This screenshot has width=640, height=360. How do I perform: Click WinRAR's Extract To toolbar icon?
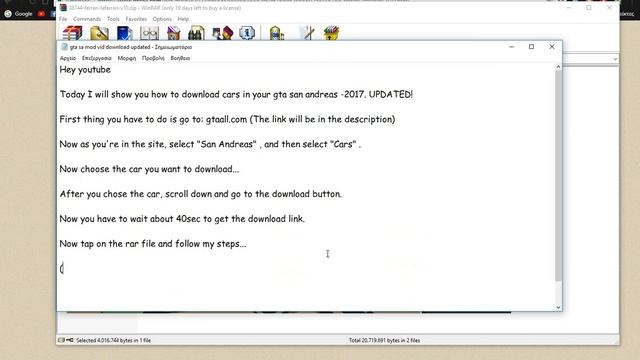[99, 33]
